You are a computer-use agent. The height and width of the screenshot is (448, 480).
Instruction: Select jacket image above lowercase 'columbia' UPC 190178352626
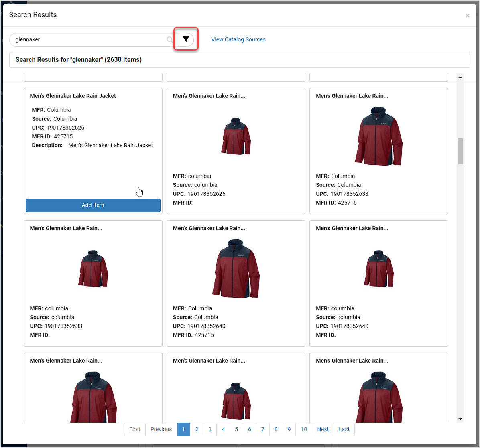[x=236, y=136]
